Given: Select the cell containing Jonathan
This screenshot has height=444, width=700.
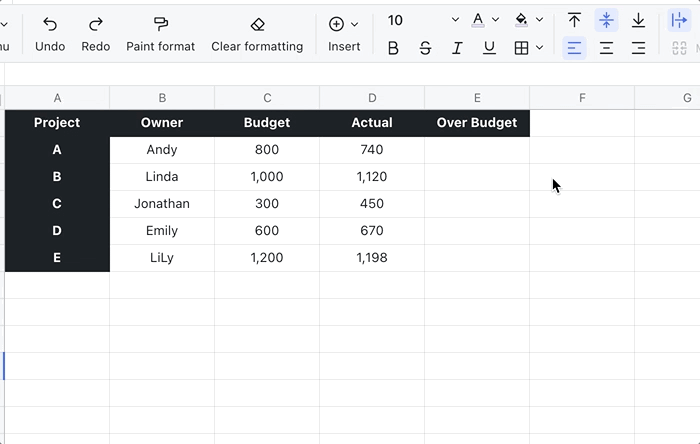Looking at the screenshot, I should tap(162, 204).
